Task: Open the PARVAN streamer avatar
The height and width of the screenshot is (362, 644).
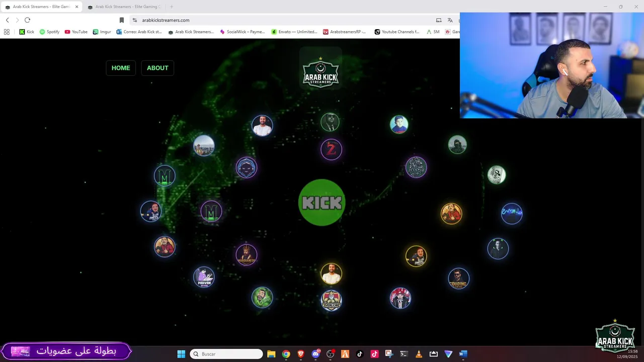Action: click(204, 277)
